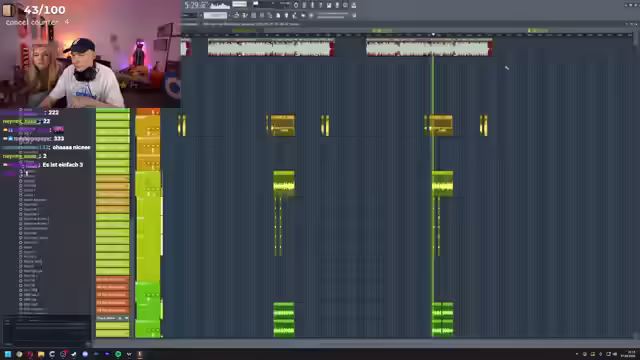Image resolution: width=640 pixels, height=360 pixels.
Task: Click the last icon in the top toolbar row
Action: point(353,5)
